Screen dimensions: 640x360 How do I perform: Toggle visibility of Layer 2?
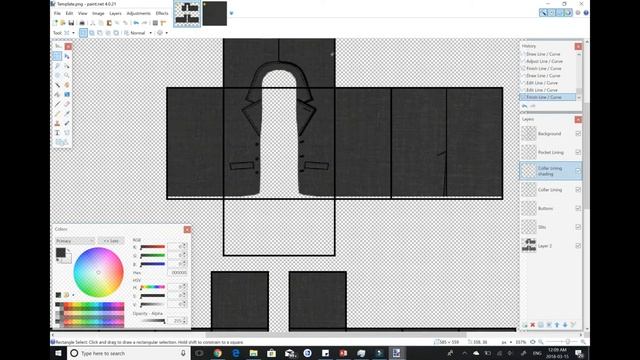pyautogui.click(x=578, y=246)
